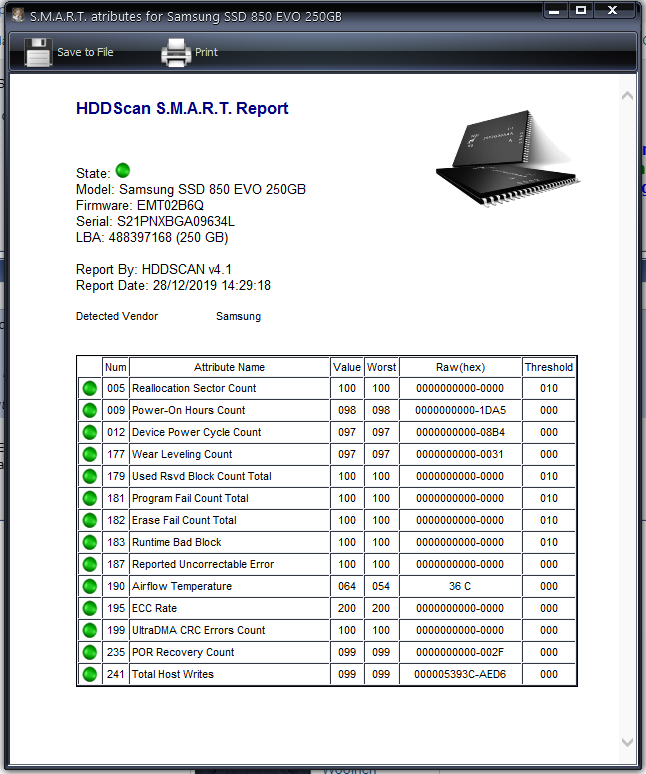Click attribute number 235
The height and width of the screenshot is (774, 646).
click(x=116, y=652)
